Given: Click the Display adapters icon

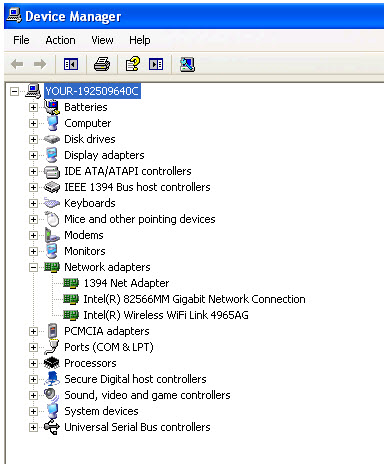Looking at the screenshot, I should (52, 155).
